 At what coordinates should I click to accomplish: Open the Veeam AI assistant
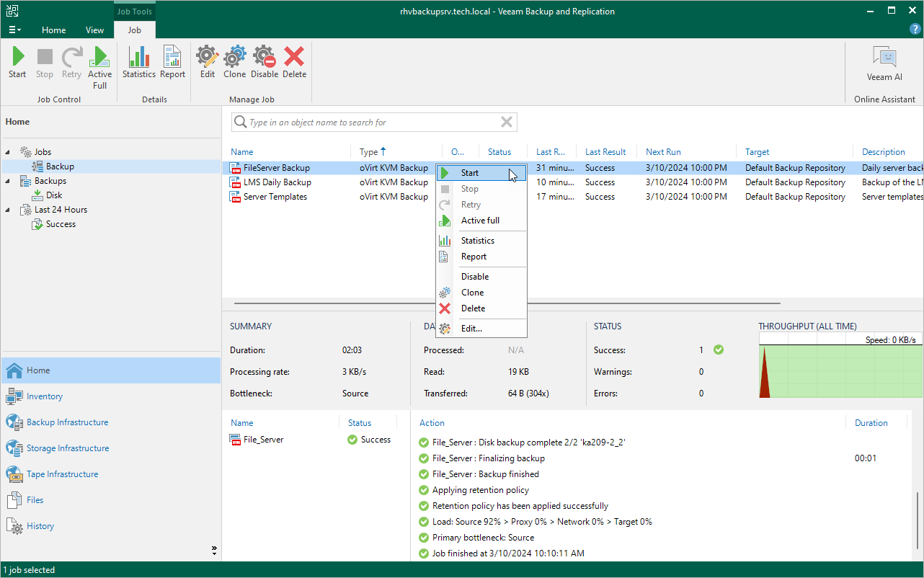pyautogui.click(x=884, y=63)
